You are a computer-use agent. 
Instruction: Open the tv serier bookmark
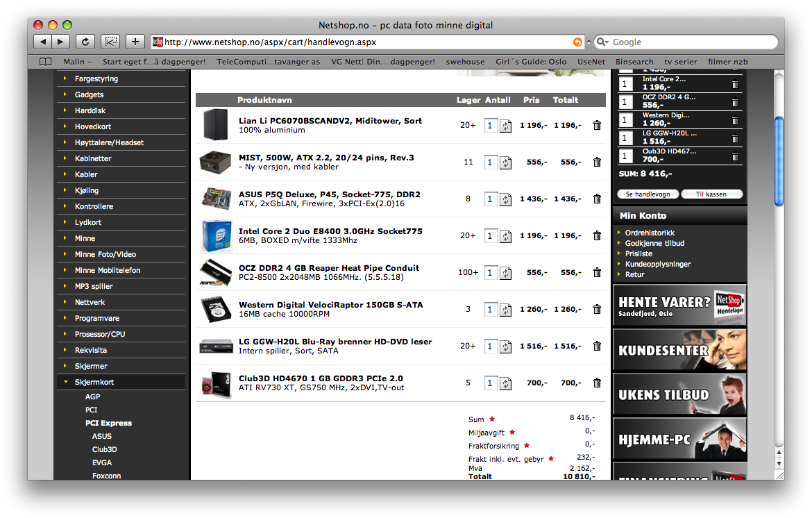(680, 62)
